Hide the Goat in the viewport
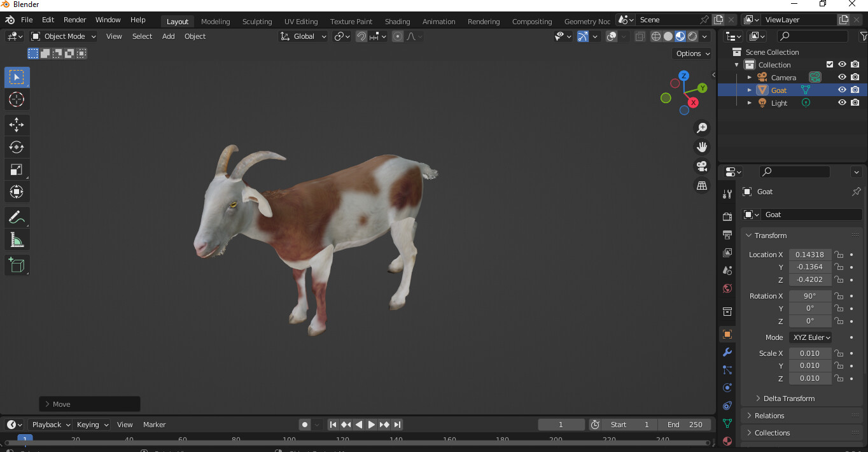868x452 pixels. [841, 90]
